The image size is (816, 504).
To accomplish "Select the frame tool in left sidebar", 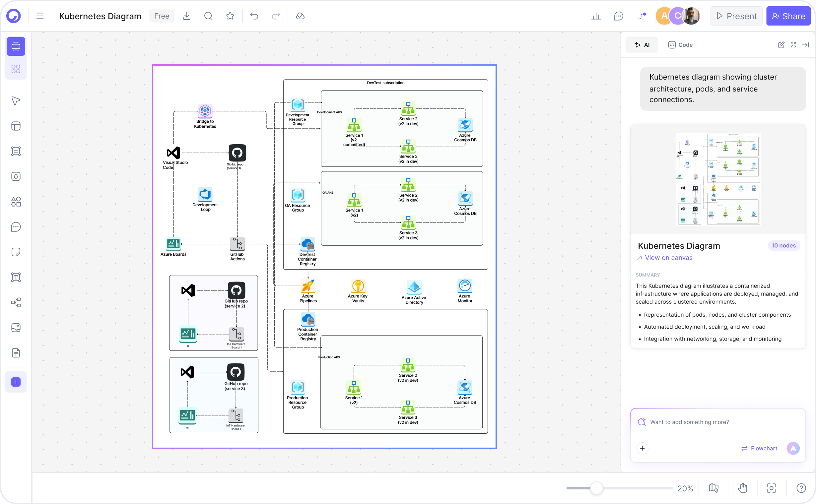I will 16,151.
